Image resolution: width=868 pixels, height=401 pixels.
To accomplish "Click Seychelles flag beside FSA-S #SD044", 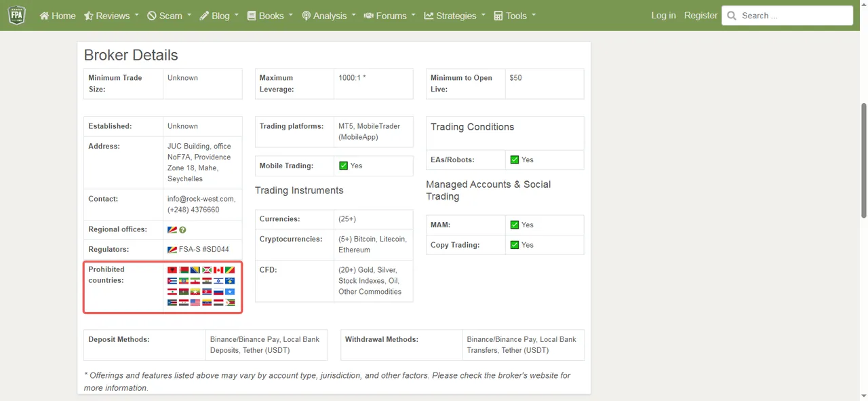I will pyautogui.click(x=172, y=250).
